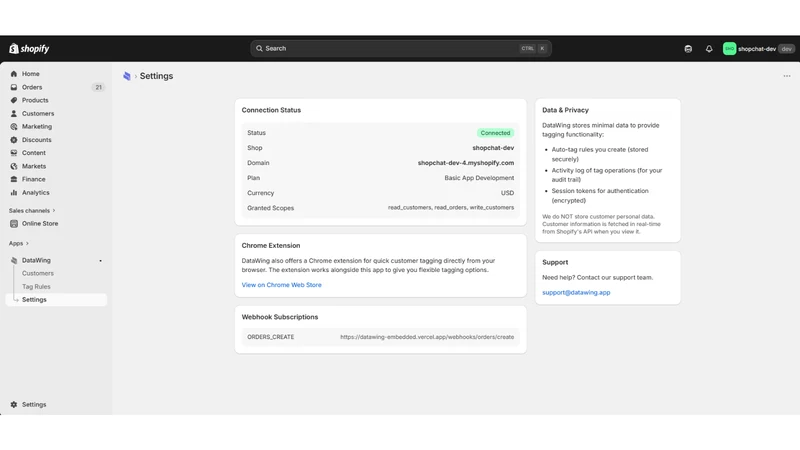
Task: Open the DataWing app entry
Action: 36,260
